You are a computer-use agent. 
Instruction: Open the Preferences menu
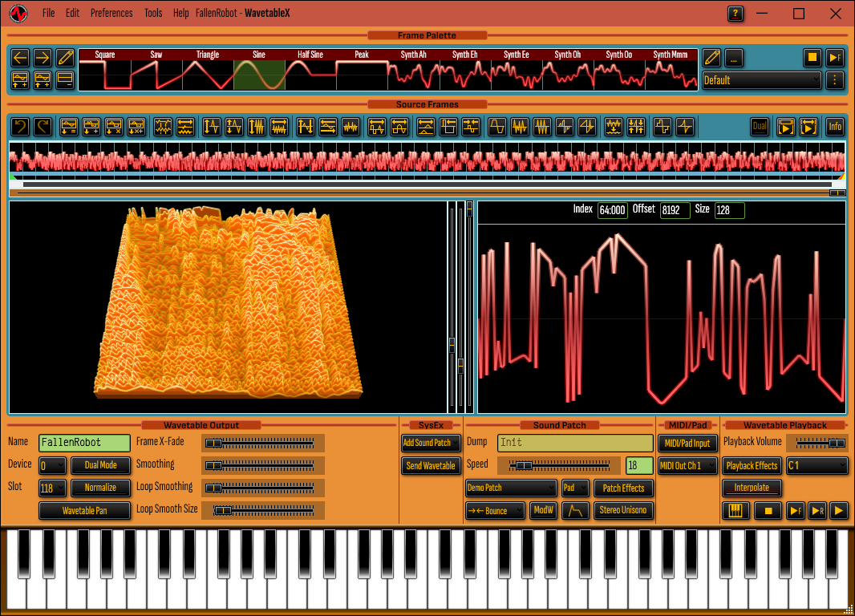[111, 13]
